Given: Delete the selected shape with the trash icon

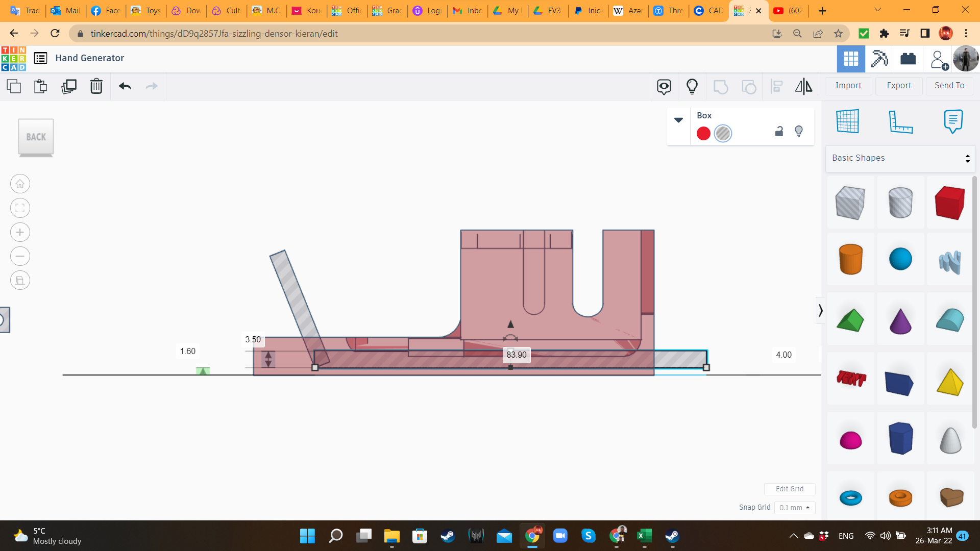Looking at the screenshot, I should [x=96, y=86].
